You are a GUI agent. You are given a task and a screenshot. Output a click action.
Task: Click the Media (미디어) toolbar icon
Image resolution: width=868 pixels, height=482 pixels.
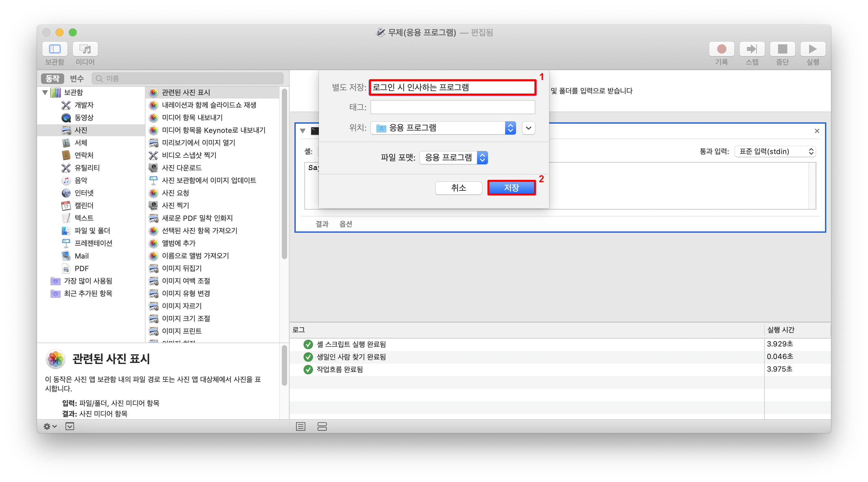coord(85,49)
